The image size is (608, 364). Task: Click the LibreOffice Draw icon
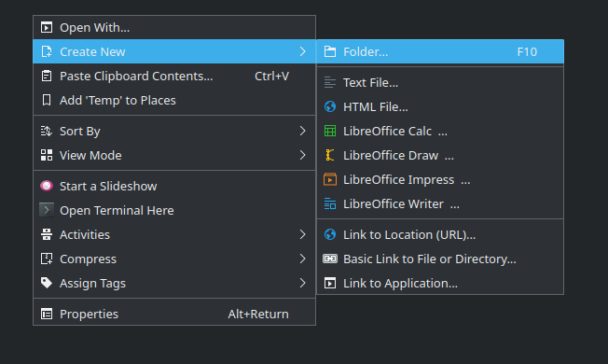click(x=330, y=155)
